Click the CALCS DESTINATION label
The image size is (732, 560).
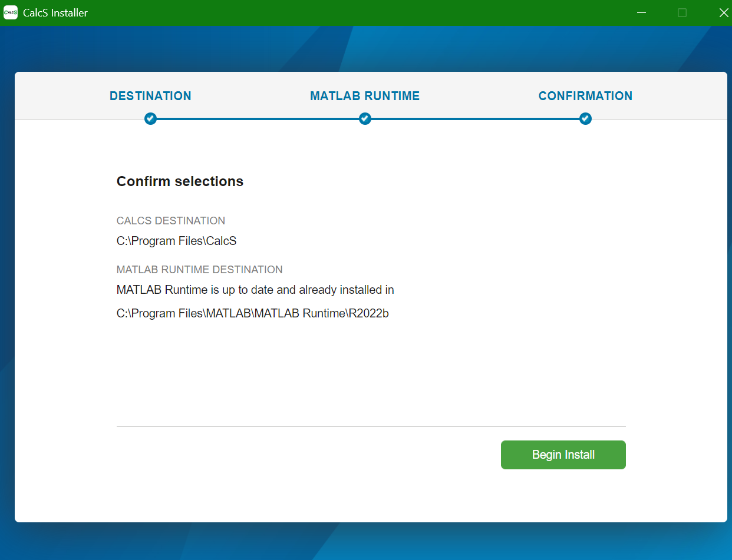tap(171, 221)
